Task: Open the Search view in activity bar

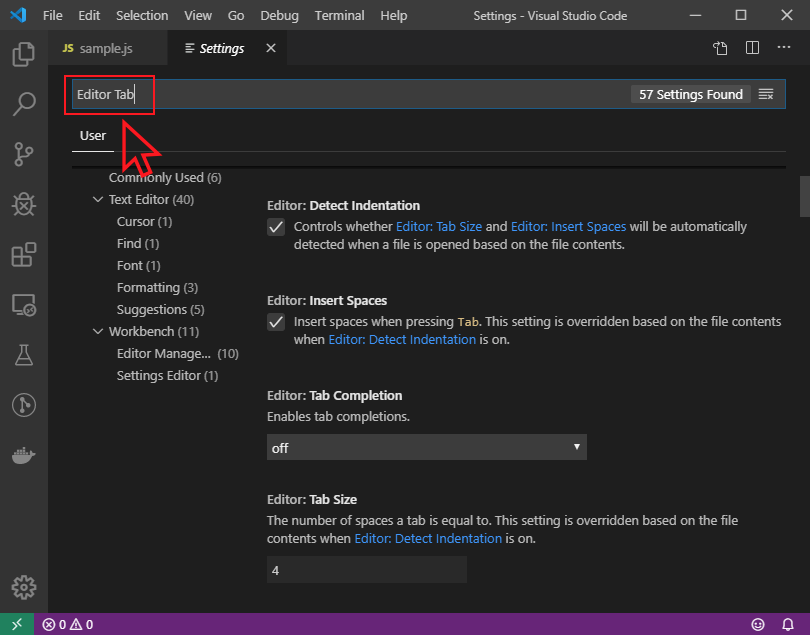Action: point(23,104)
